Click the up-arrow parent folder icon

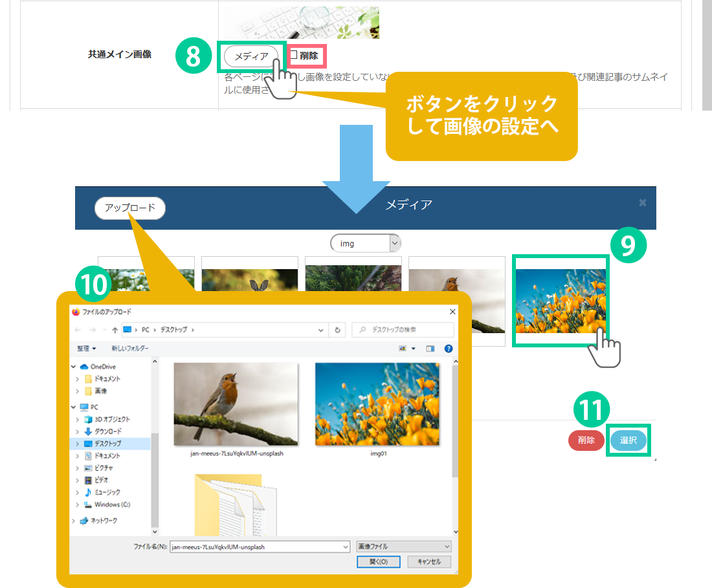point(115,329)
